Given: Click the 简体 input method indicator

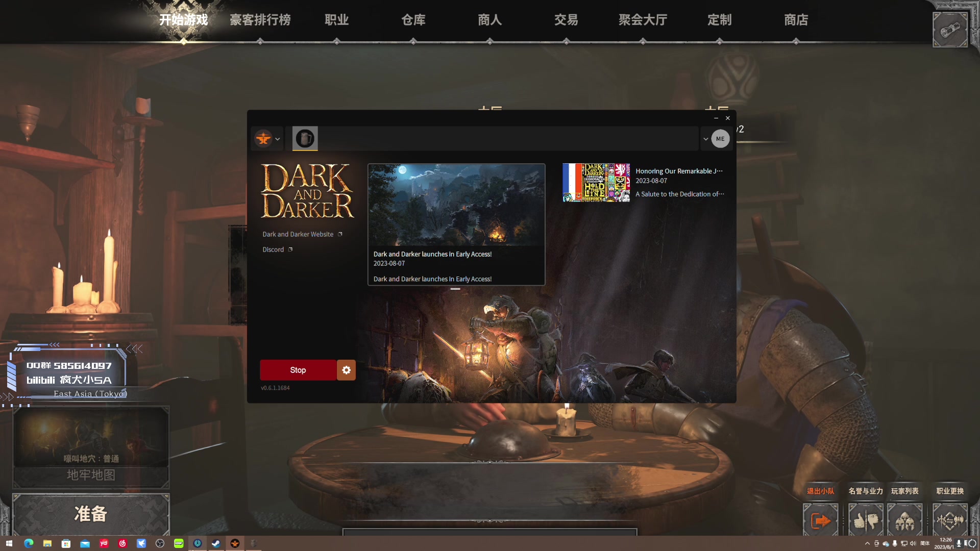Looking at the screenshot, I should click(925, 543).
